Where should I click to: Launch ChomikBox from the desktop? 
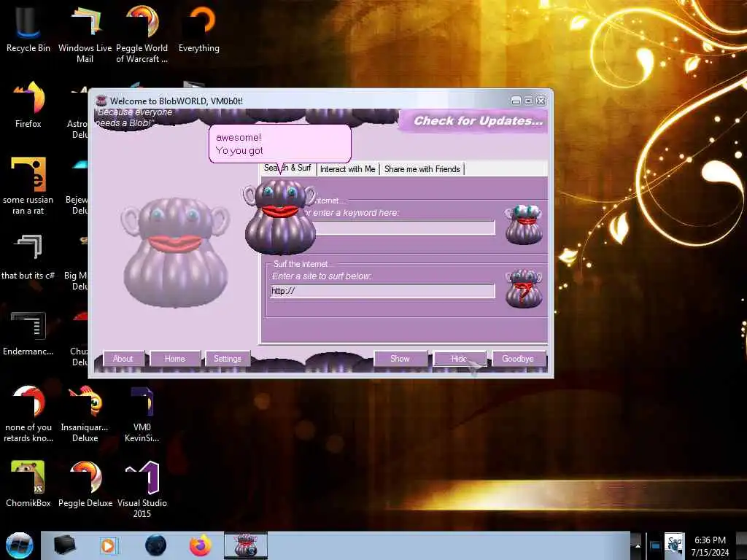[28, 484]
